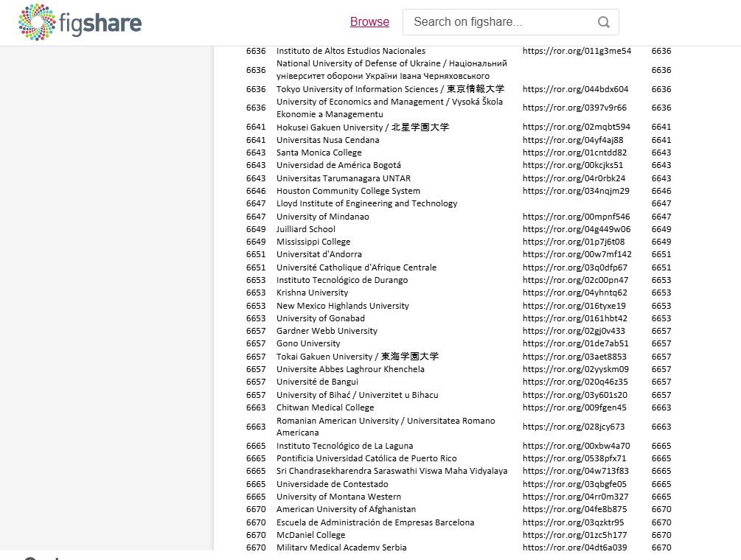
Task: Click ROR link for Gardner Webb University
Action: tap(574, 332)
